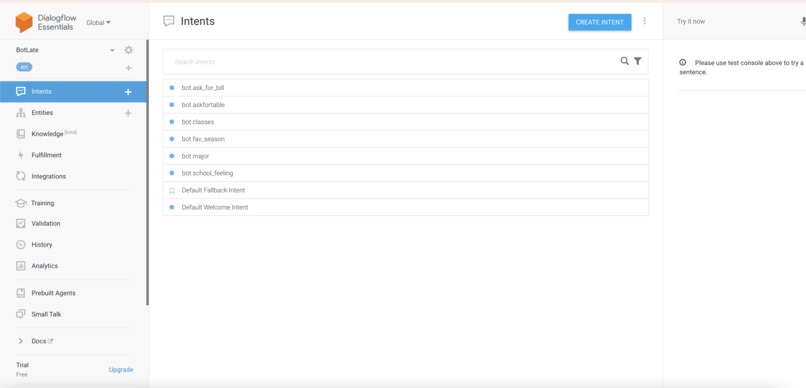Screen dimensions: 806x388
Task: Open the Default Fallback Intent
Action: click(x=406, y=190)
